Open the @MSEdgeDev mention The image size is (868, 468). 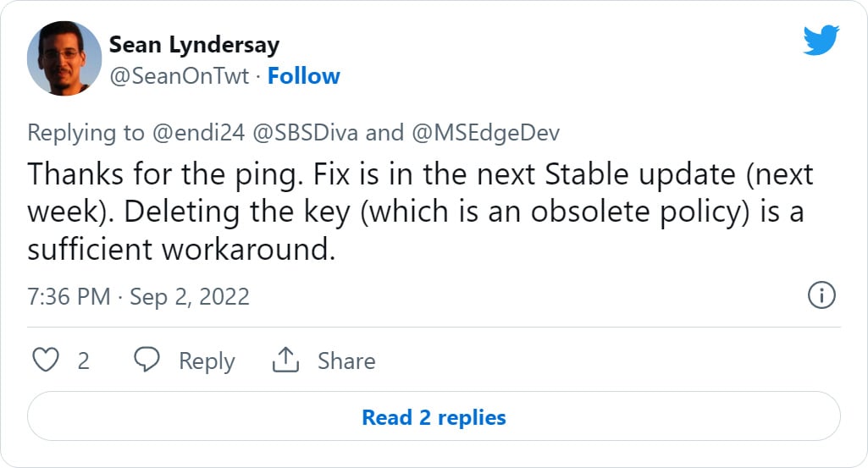point(485,133)
